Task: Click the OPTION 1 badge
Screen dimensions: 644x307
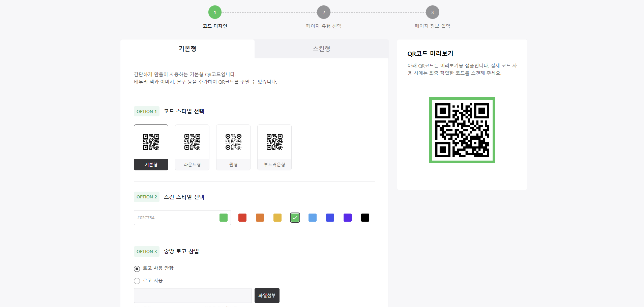Action: coord(147,111)
